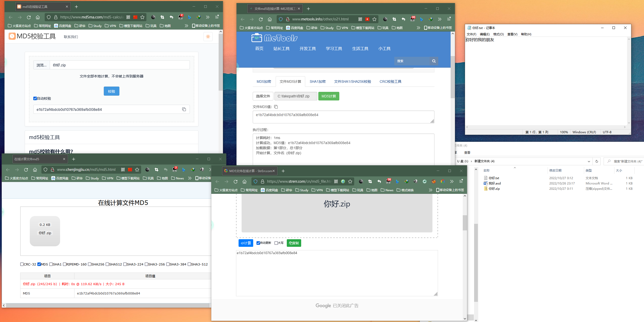Check the 大写 uppercase option
Viewport: 644px width, 322px height.
coord(276,243)
